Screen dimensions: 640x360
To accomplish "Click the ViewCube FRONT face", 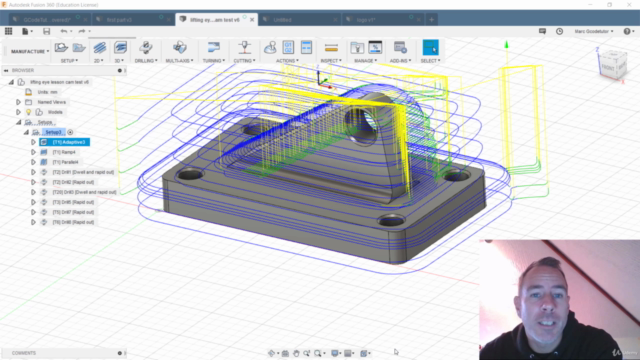I will click(608, 67).
